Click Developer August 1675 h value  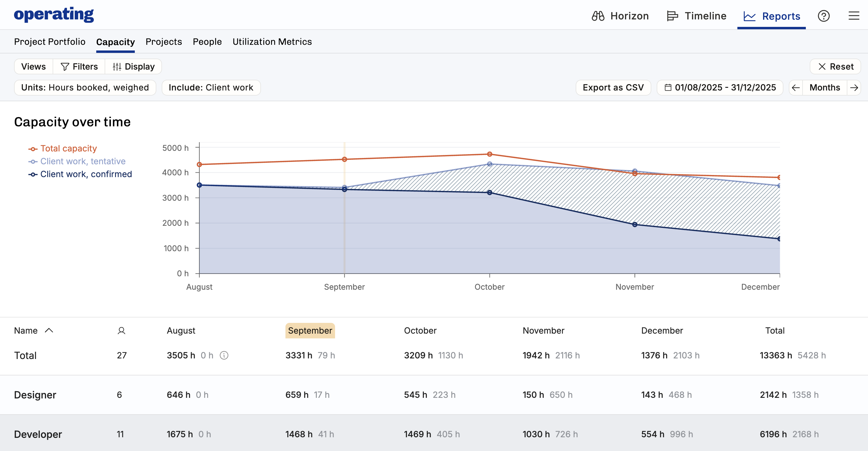pyautogui.click(x=180, y=434)
